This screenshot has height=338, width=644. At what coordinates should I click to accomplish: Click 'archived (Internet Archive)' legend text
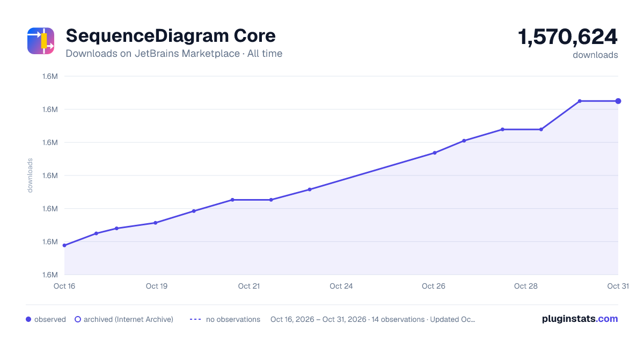[128, 319]
